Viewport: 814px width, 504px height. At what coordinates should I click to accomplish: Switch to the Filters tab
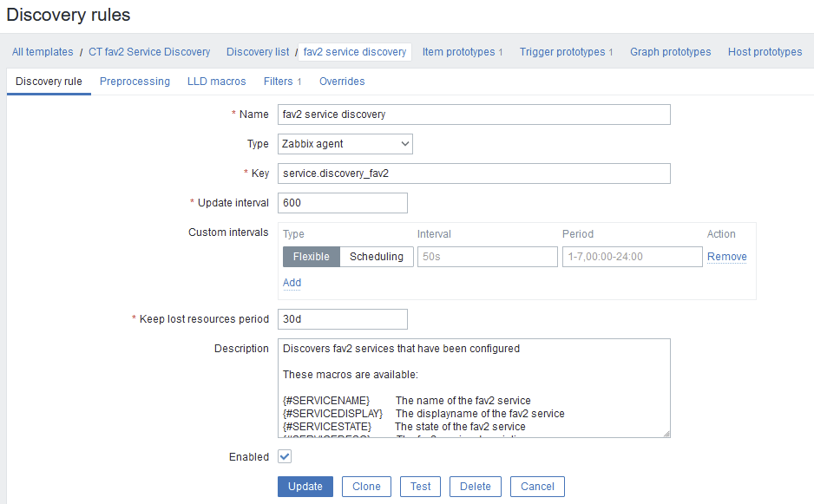click(279, 82)
